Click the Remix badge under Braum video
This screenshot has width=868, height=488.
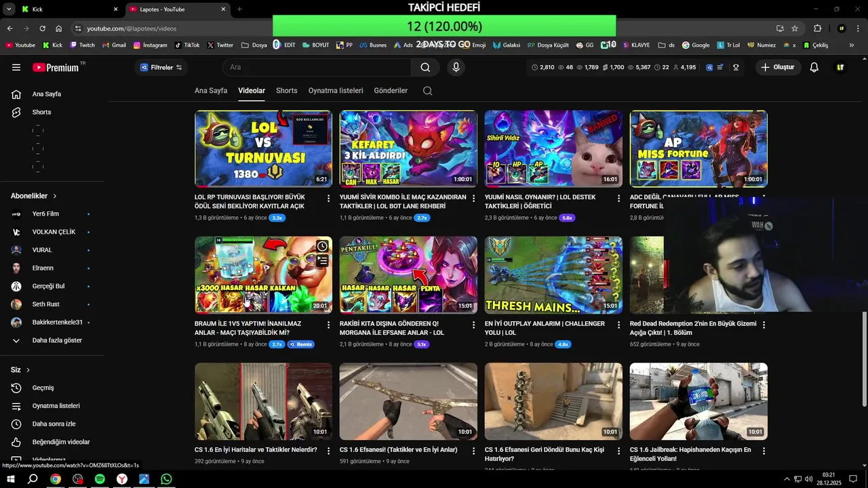click(300, 344)
